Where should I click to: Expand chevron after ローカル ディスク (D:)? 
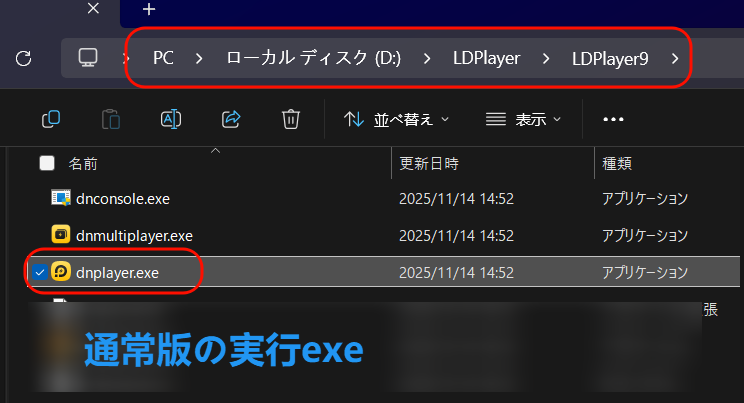[x=427, y=58]
